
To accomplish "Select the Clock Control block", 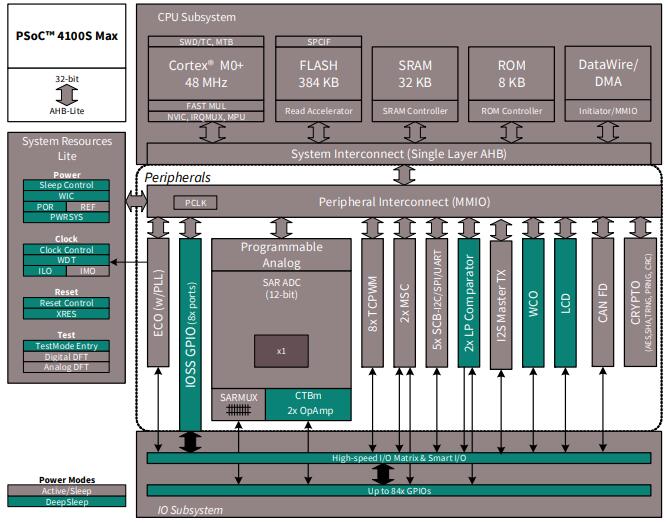I will [x=66, y=250].
